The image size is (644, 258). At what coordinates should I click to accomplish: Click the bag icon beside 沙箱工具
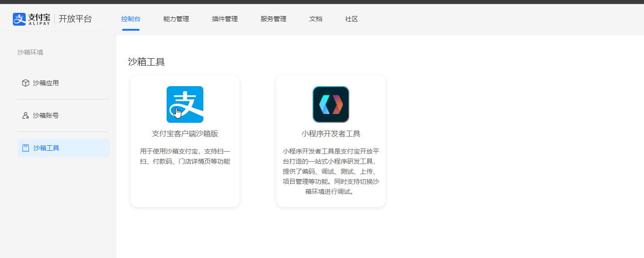click(x=26, y=148)
